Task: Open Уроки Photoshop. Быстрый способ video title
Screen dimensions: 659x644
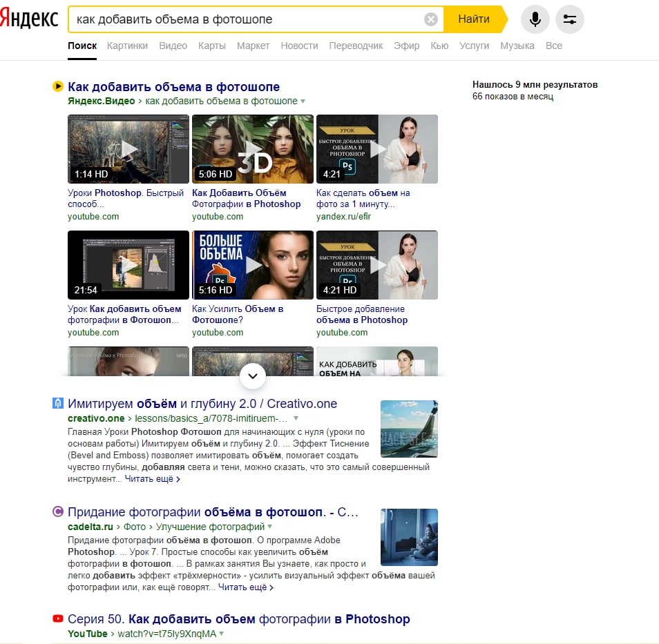Action: pyautogui.click(x=126, y=198)
